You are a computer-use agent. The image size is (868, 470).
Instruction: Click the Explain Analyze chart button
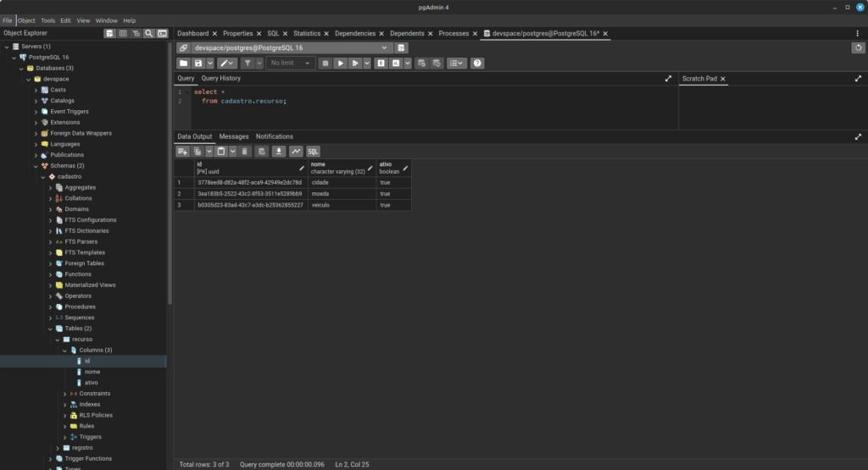396,63
